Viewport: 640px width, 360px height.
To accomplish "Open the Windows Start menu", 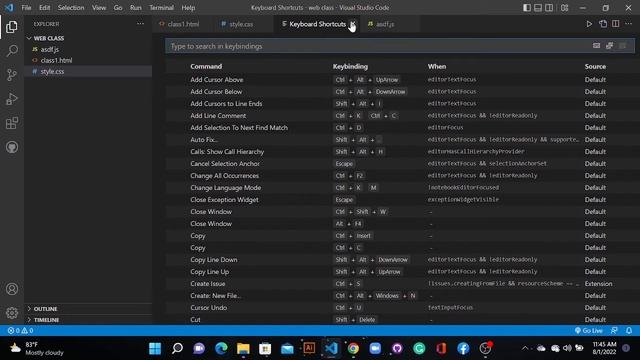I will [x=155, y=349].
